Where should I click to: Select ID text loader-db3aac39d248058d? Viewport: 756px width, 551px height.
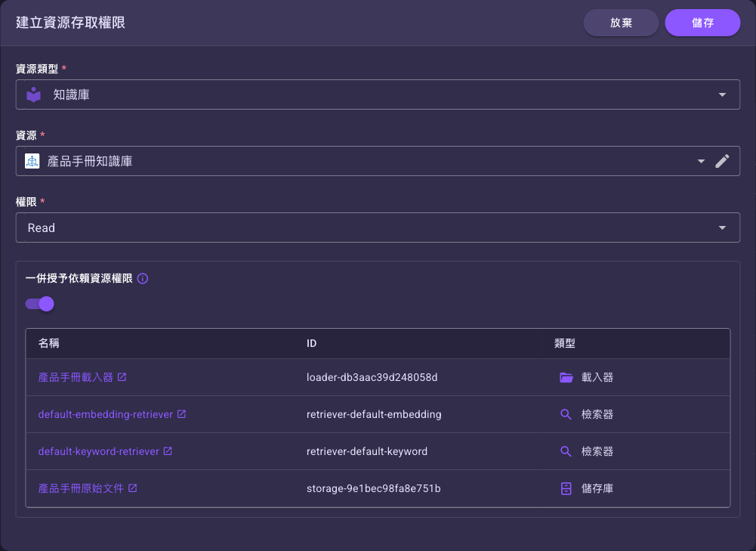(x=372, y=377)
